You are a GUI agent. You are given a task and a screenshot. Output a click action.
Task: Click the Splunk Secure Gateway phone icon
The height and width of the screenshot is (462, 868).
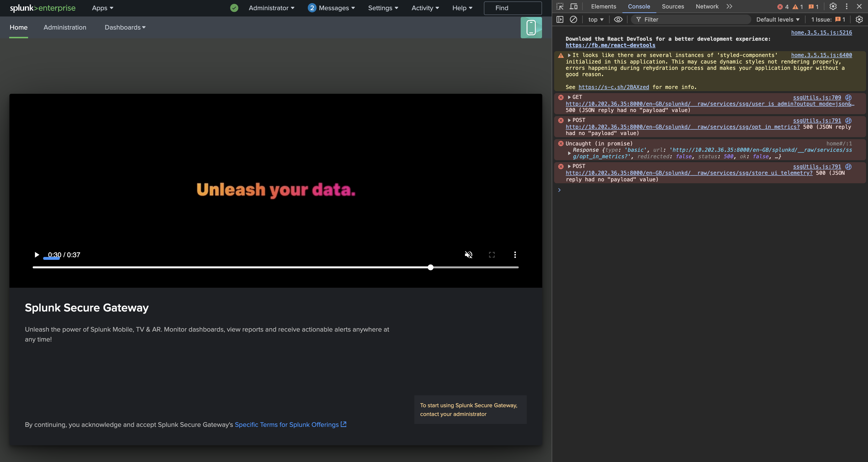(x=531, y=27)
